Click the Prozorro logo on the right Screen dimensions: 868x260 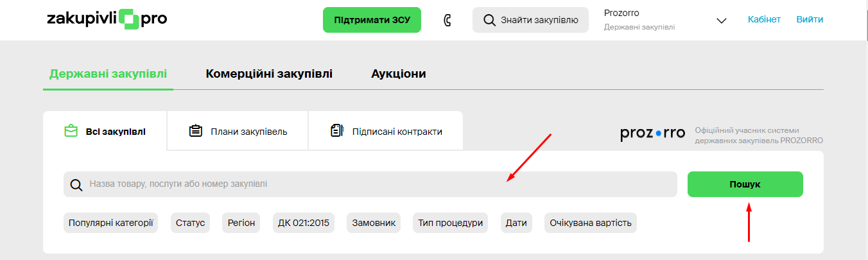[x=653, y=133]
